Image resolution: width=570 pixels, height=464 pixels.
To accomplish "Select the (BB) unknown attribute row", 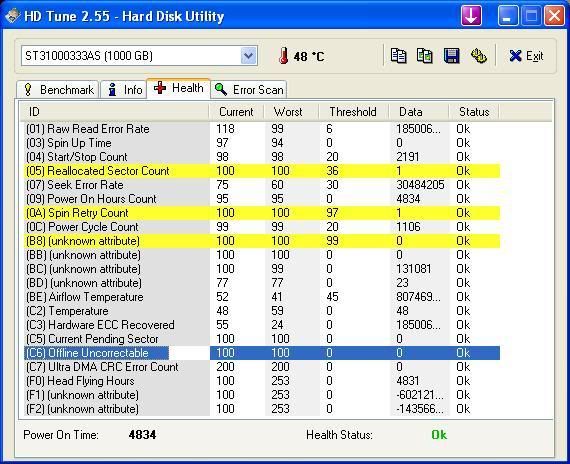I will click(x=262, y=255).
